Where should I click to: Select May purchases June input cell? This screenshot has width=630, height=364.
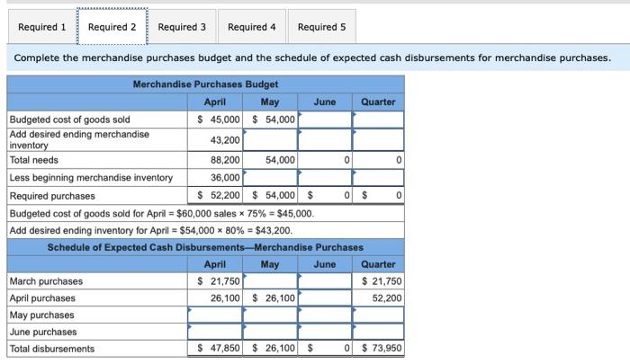pyautogui.click(x=325, y=315)
